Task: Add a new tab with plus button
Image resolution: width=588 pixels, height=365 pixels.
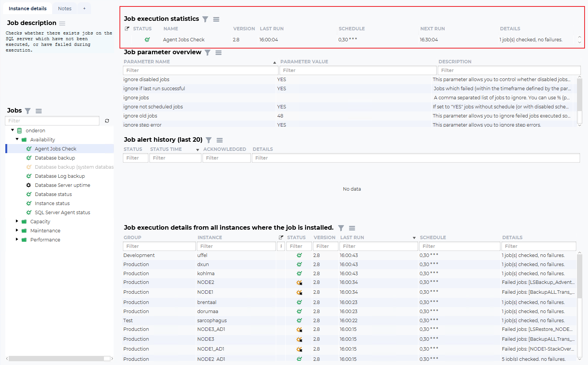Action: pyautogui.click(x=84, y=8)
